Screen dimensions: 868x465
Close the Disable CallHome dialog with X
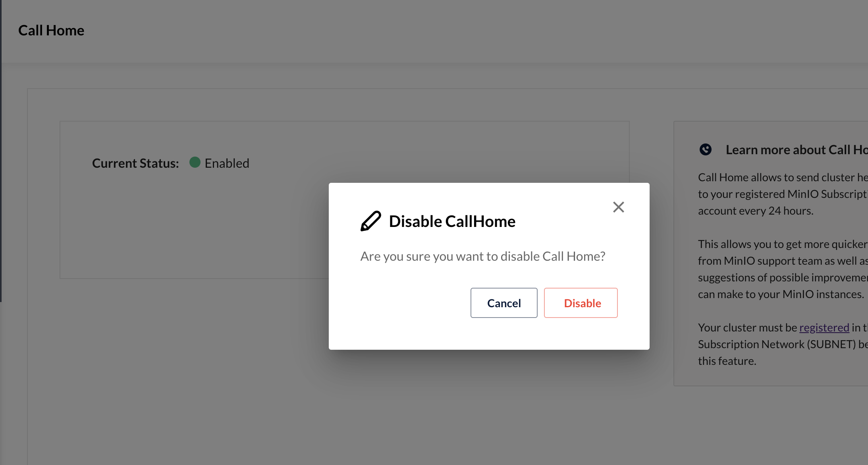coord(618,207)
